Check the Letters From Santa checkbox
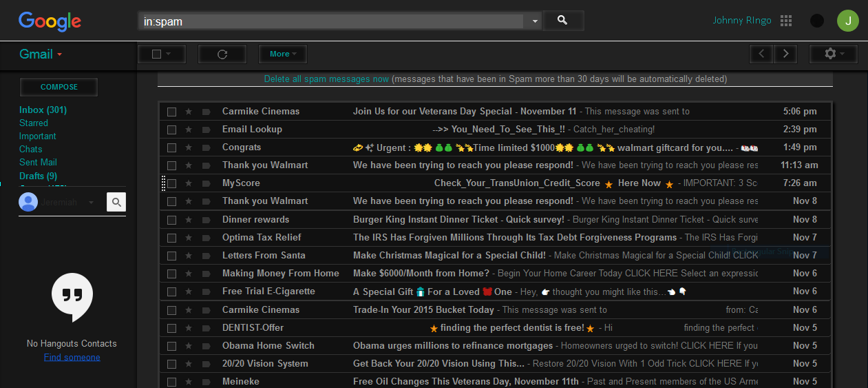 point(171,255)
